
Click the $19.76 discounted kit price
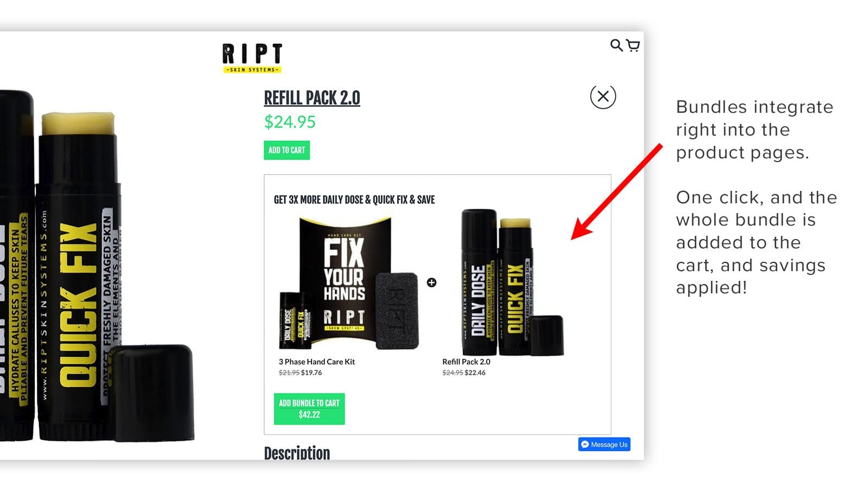pos(311,373)
